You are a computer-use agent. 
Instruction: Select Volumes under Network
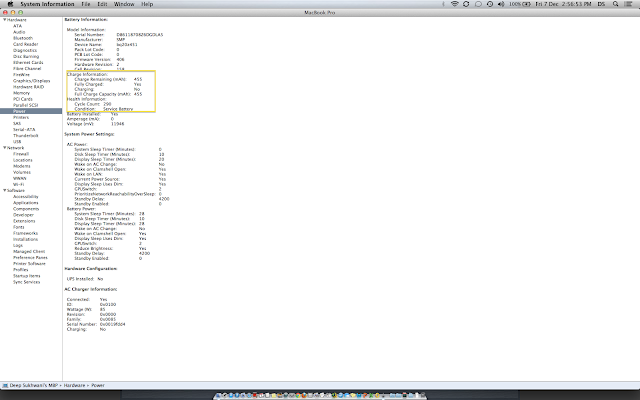pyautogui.click(x=22, y=172)
